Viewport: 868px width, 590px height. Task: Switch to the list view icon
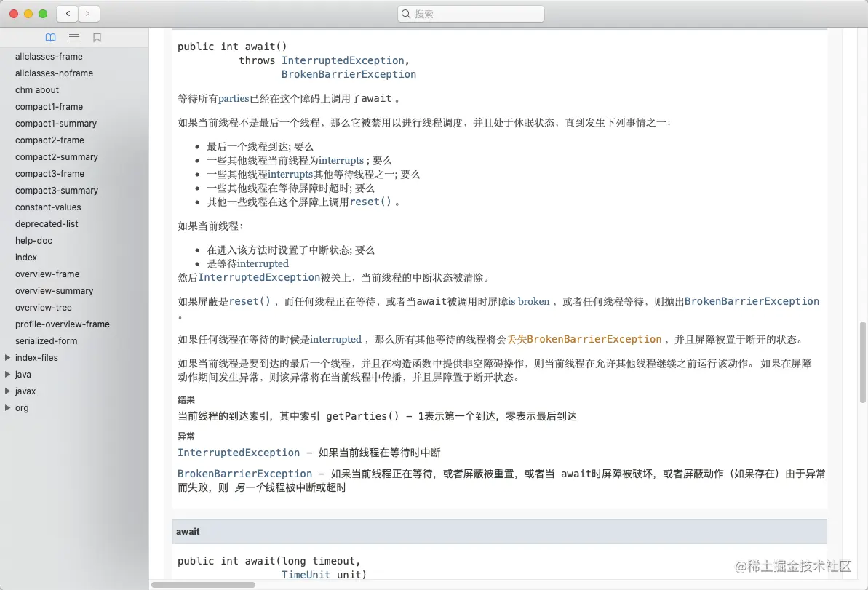pos(73,37)
